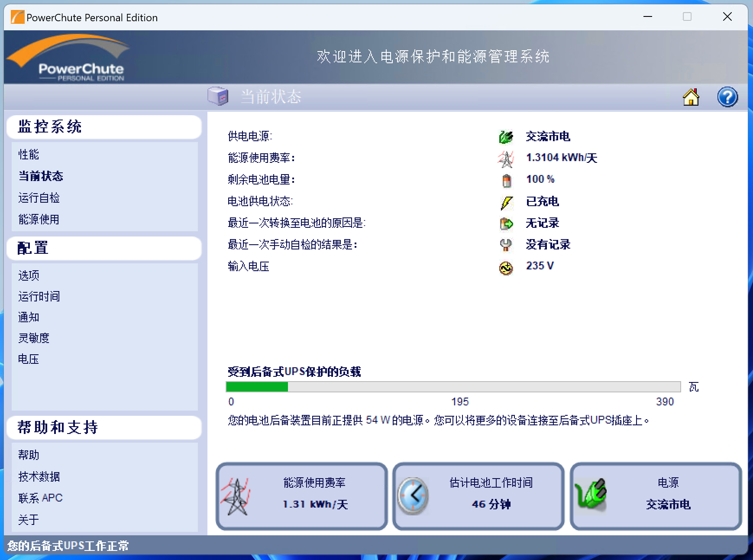Click the help question mark icon

click(x=727, y=97)
